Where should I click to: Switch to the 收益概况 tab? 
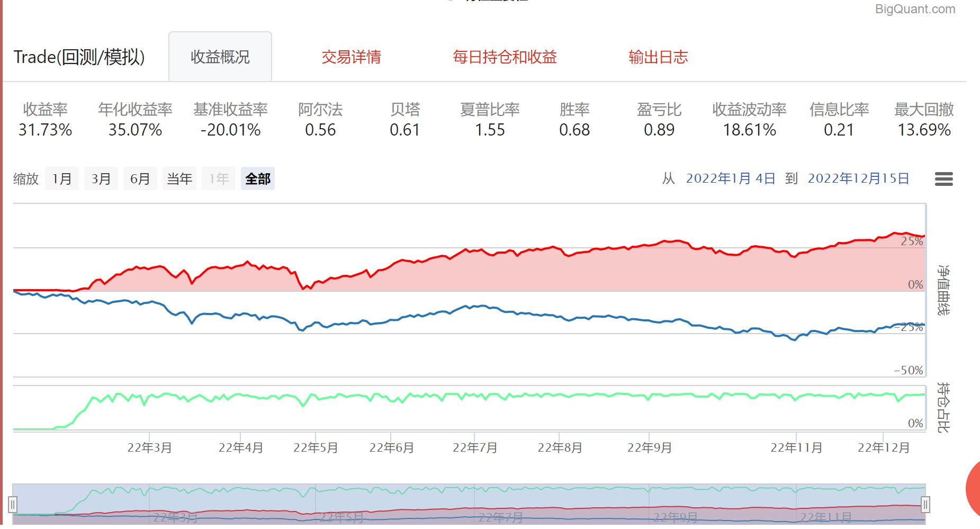220,57
